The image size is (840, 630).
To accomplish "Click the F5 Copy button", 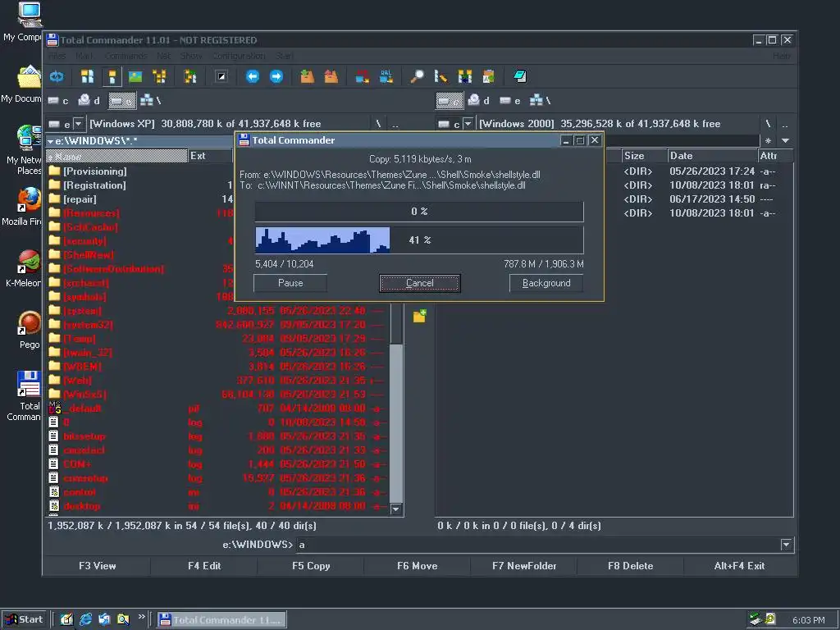I will [311, 566].
